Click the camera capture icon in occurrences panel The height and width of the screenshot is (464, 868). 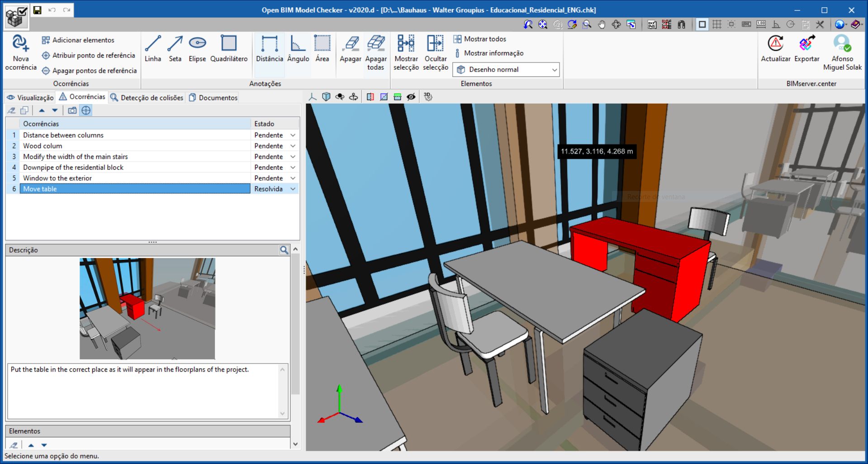coord(72,110)
